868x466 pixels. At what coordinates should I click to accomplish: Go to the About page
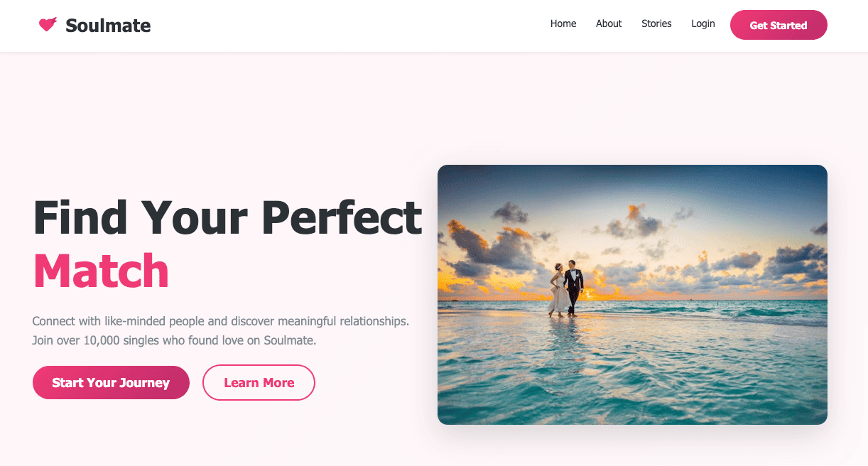click(x=609, y=23)
